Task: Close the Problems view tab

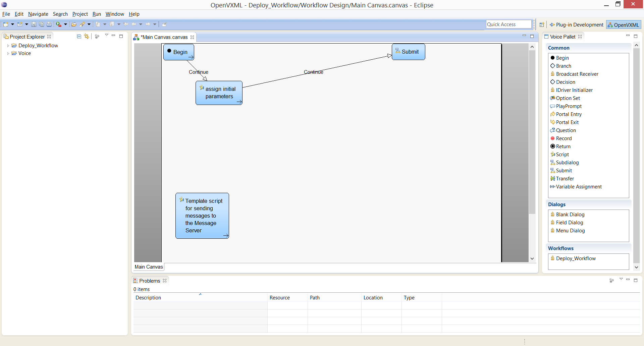Action: (x=165, y=281)
